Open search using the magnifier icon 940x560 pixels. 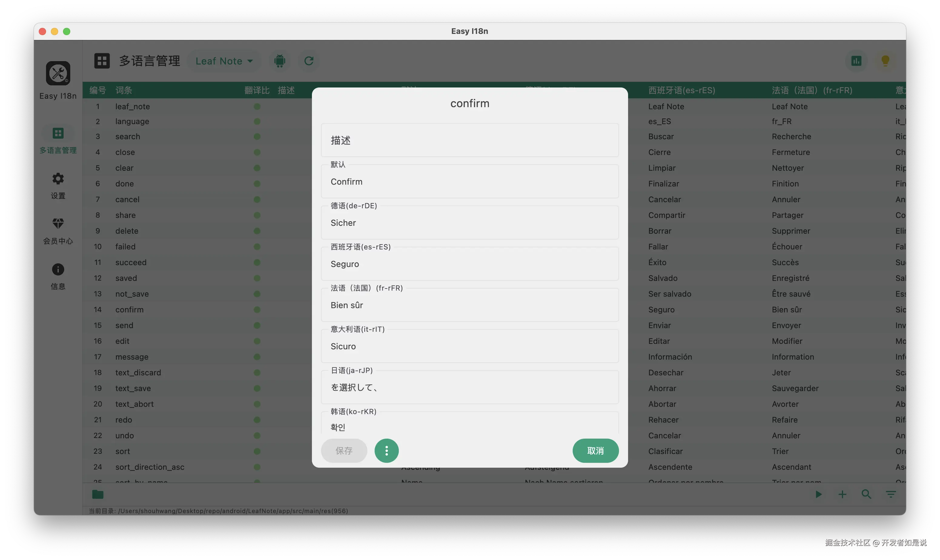click(866, 494)
